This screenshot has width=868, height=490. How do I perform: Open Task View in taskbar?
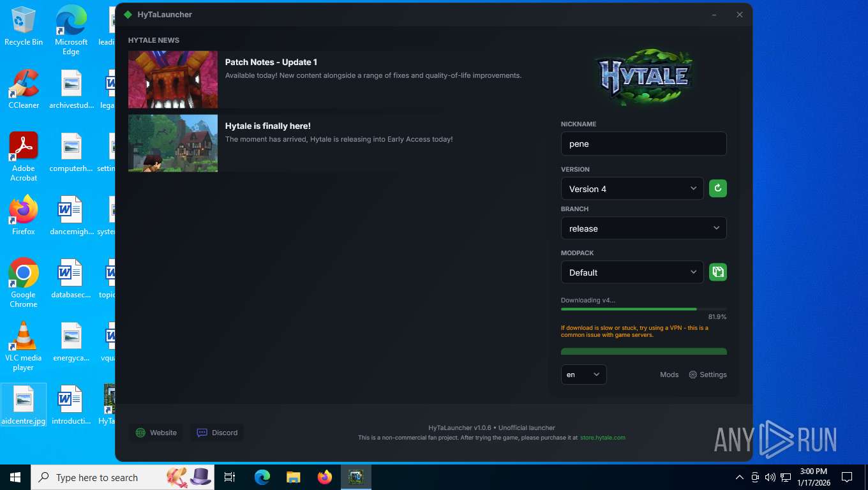(x=230, y=477)
